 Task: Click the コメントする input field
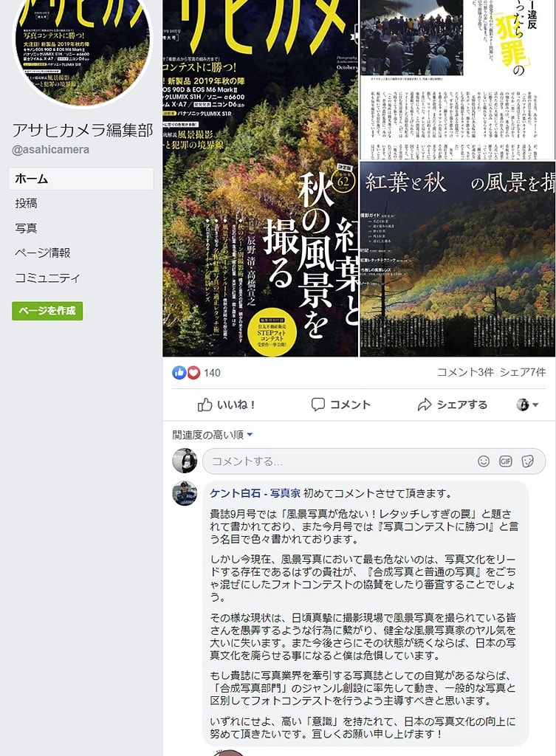374,461
